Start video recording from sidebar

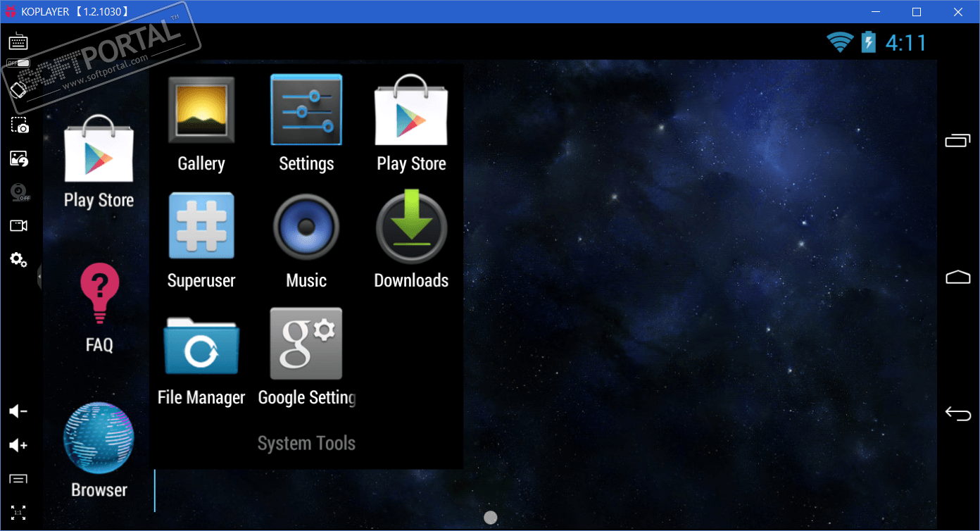[19, 226]
